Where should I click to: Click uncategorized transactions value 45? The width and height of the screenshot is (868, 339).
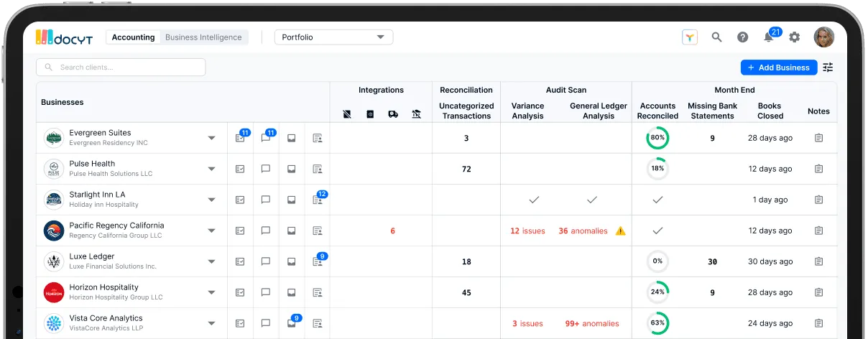tap(466, 293)
